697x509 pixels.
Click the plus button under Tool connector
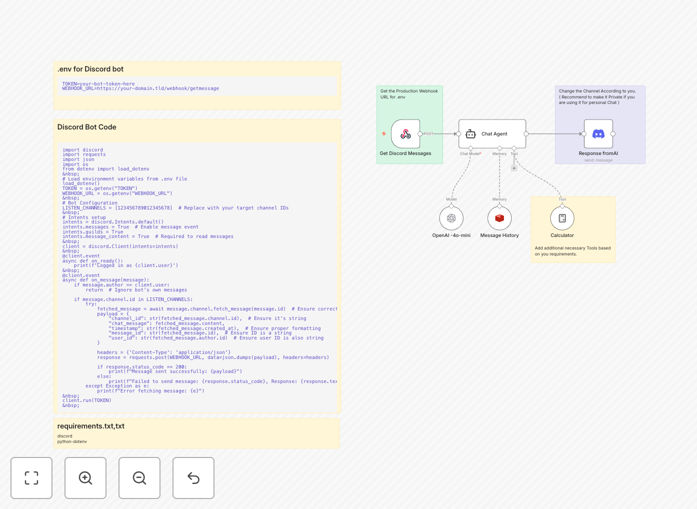tap(514, 168)
